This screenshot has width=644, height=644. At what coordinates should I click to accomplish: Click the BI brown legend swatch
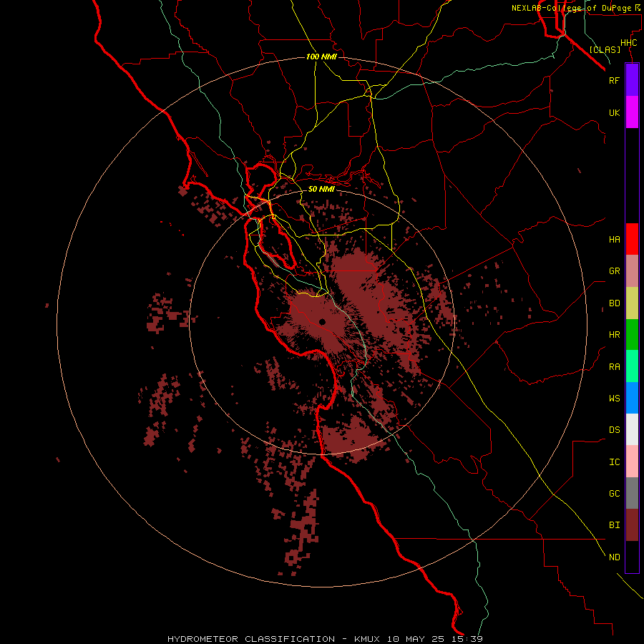[x=632, y=525]
